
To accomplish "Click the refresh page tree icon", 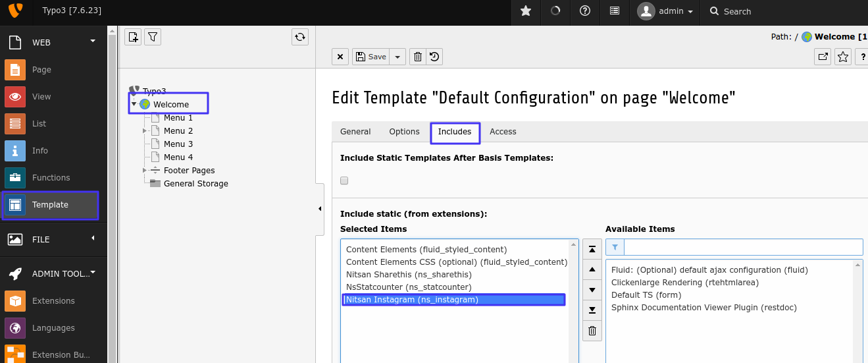I will [x=300, y=37].
